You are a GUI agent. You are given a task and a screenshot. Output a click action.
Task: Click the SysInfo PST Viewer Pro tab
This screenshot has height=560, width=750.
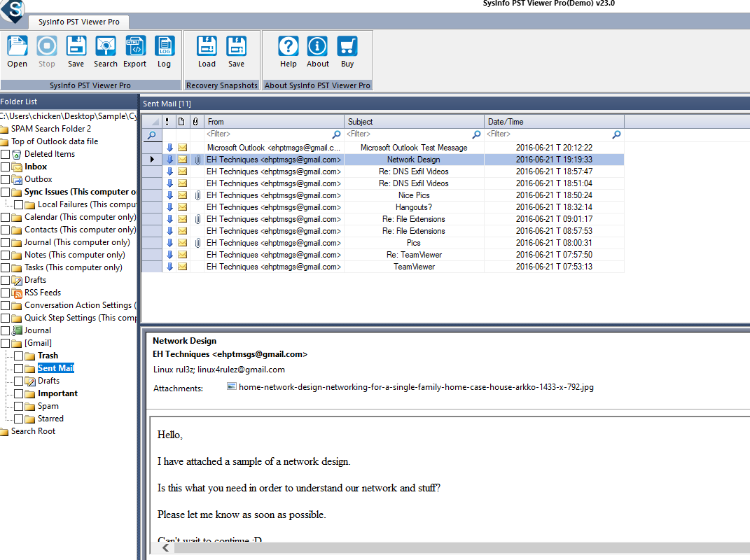tap(74, 22)
